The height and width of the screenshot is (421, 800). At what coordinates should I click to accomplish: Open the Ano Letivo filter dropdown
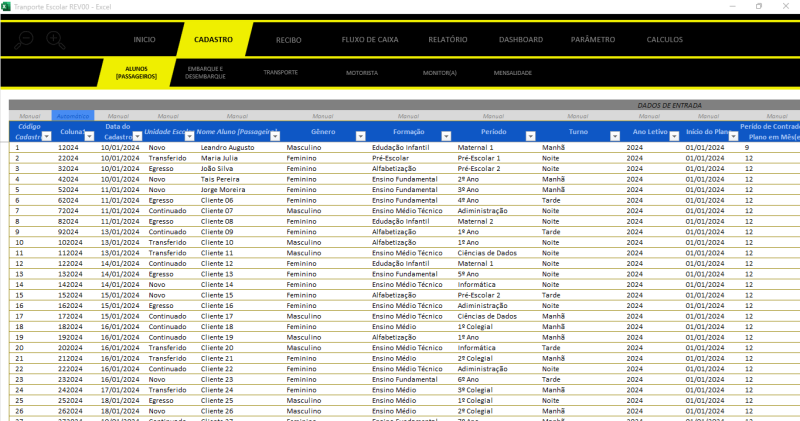tap(674, 136)
